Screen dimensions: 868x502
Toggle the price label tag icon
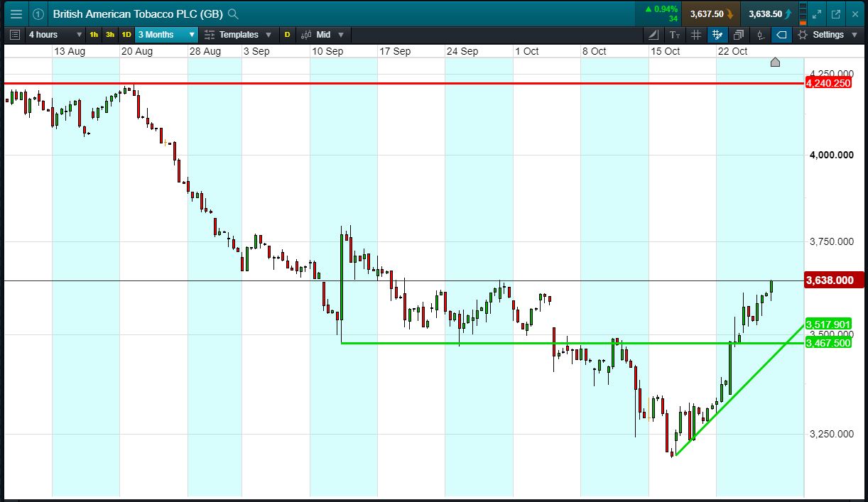(x=781, y=34)
